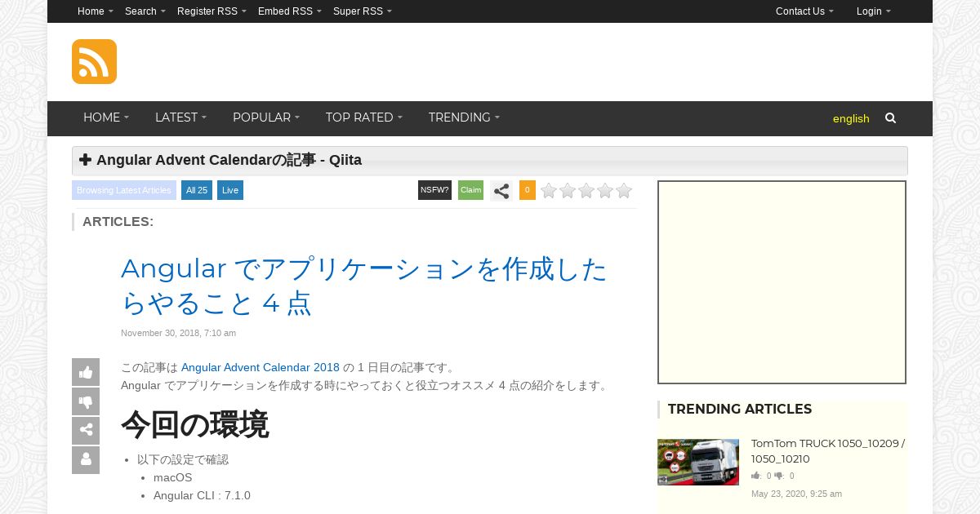Click the 以下の設定で確認 list item
The image size is (980, 514).
(183, 459)
